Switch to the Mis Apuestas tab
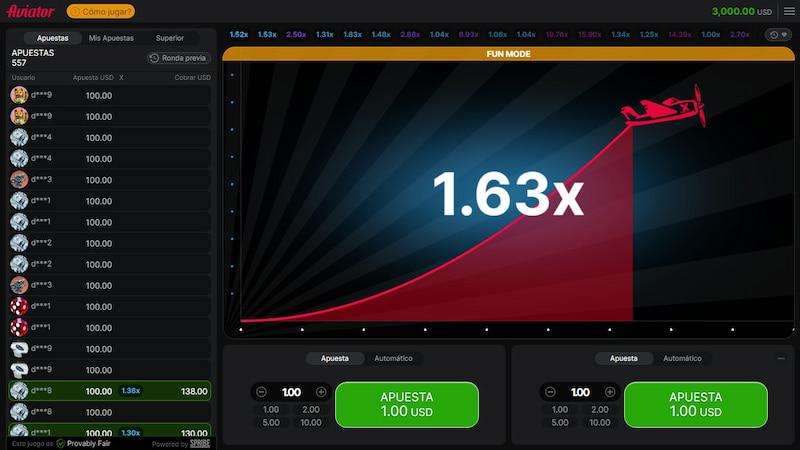Image resolution: width=800 pixels, height=450 pixels. click(x=111, y=38)
